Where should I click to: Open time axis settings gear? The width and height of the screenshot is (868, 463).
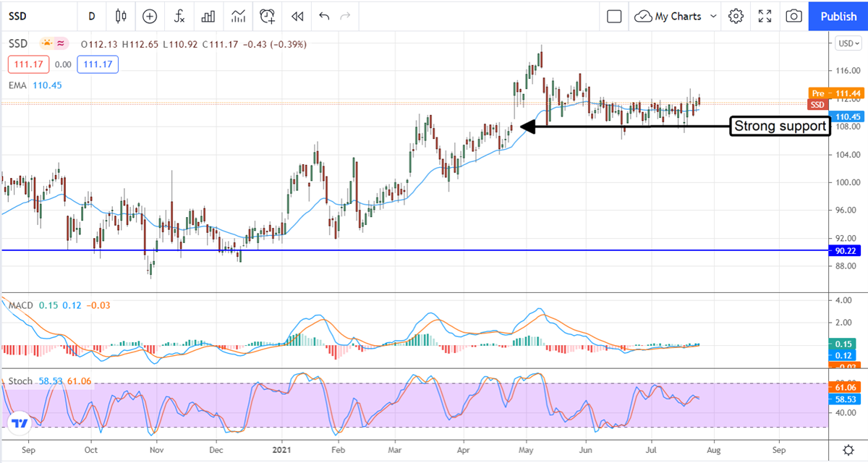848,449
